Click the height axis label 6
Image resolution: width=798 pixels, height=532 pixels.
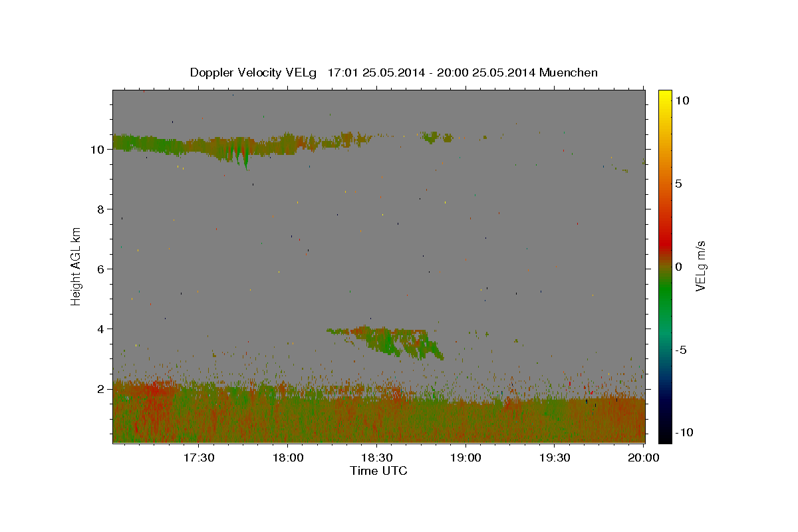click(101, 269)
